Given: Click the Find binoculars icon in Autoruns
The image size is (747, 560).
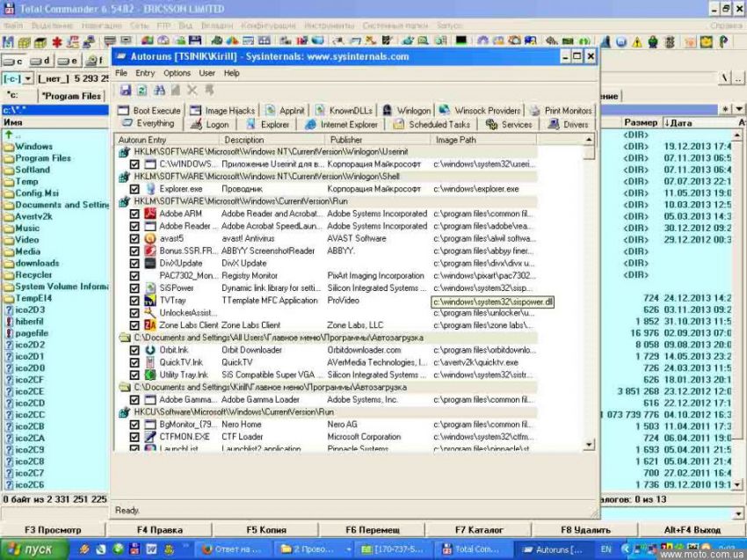Looking at the screenshot, I should pyautogui.click(x=159, y=90).
